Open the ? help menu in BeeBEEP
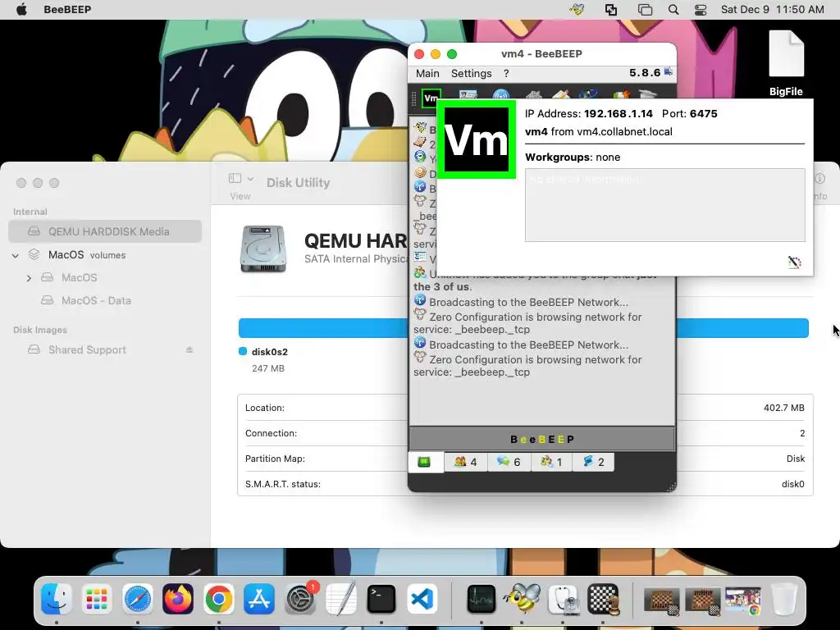Image resolution: width=840 pixels, height=630 pixels. (x=506, y=73)
